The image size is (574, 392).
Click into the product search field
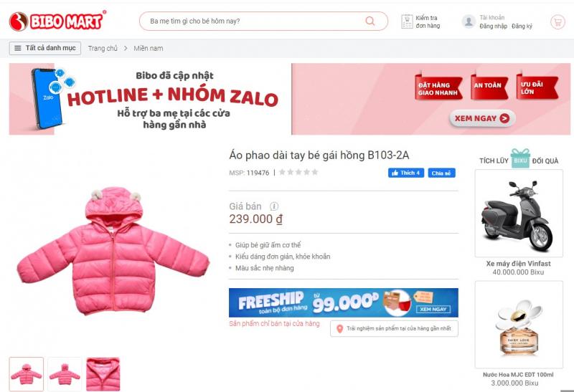256,21
